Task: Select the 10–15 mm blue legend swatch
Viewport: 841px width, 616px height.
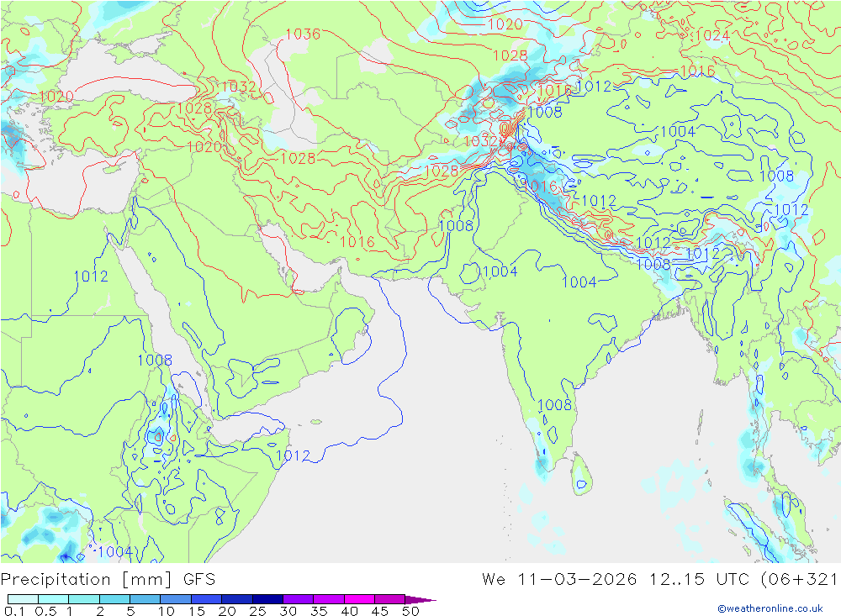Action: (x=176, y=599)
